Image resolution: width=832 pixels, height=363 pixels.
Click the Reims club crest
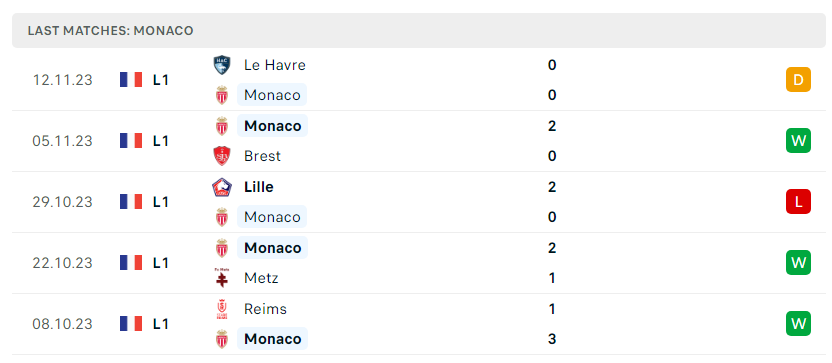coord(222,309)
